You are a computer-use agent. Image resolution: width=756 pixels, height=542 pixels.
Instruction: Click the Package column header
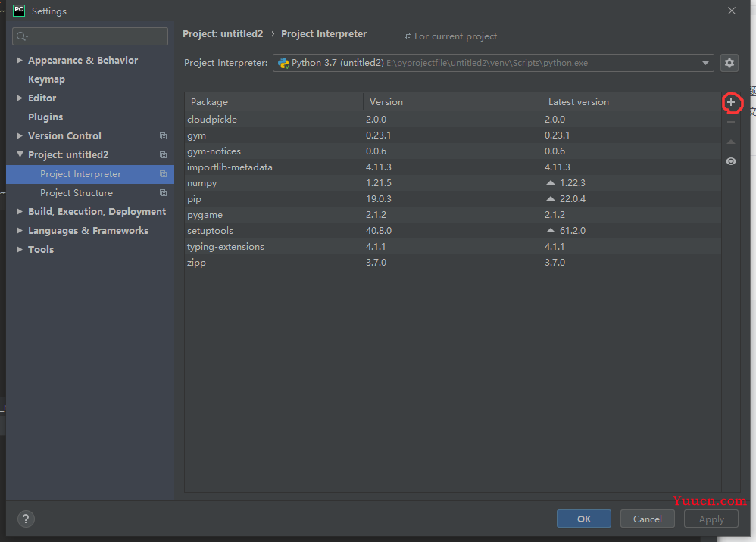(274, 101)
